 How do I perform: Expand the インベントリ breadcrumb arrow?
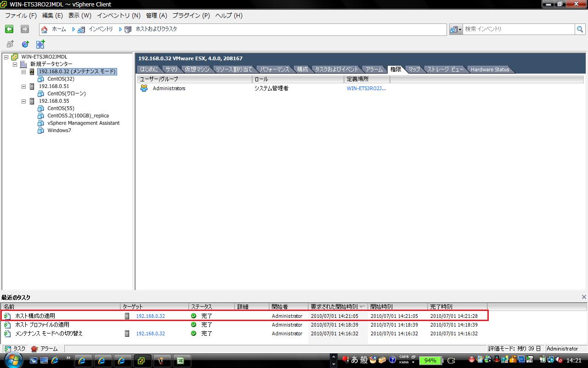click(x=120, y=29)
